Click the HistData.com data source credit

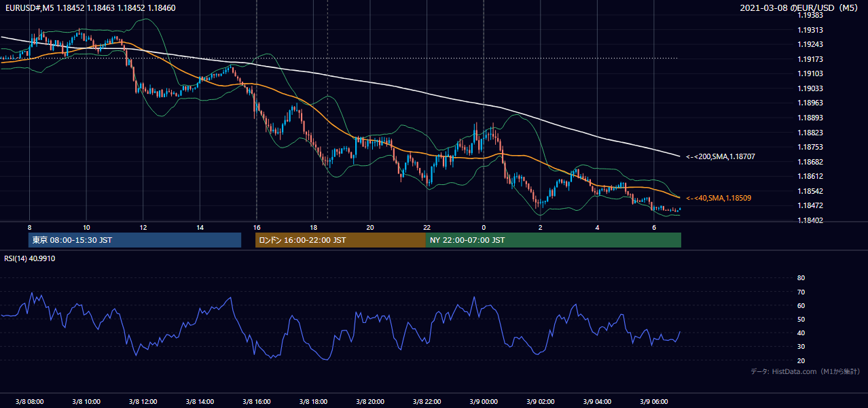point(806,371)
